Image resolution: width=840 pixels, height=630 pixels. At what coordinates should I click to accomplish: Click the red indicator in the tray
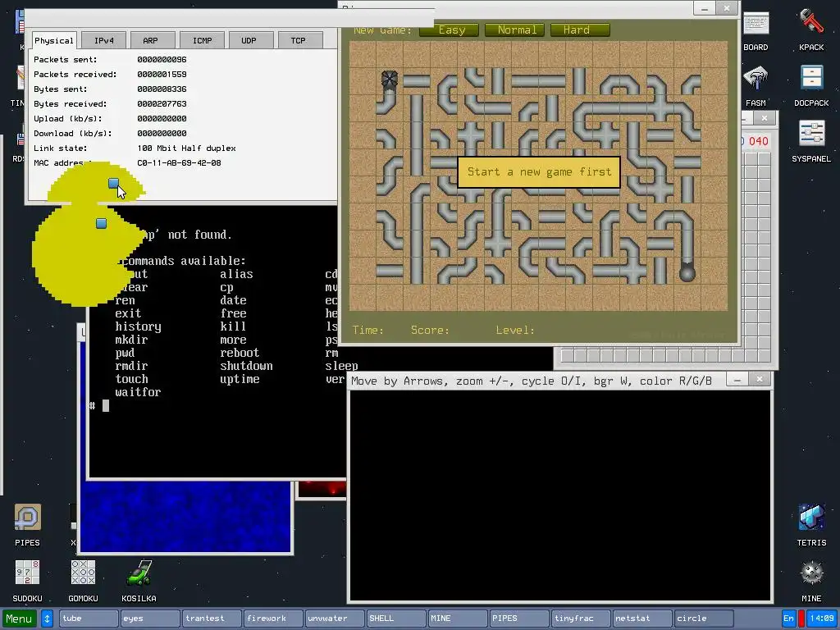click(x=801, y=619)
